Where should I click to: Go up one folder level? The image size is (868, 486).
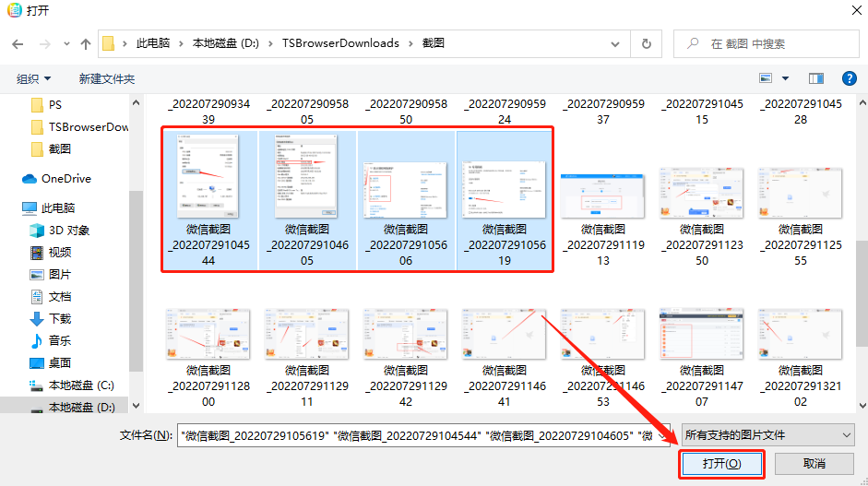(x=85, y=44)
